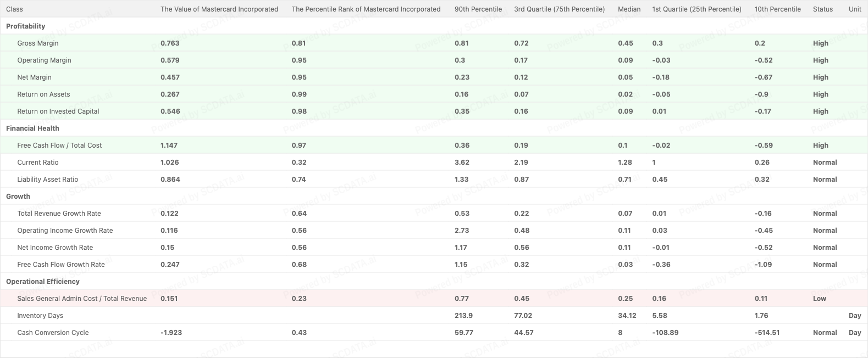The image size is (868, 358).
Task: Click the 90th Percentile column header
Action: pyautogui.click(x=478, y=9)
